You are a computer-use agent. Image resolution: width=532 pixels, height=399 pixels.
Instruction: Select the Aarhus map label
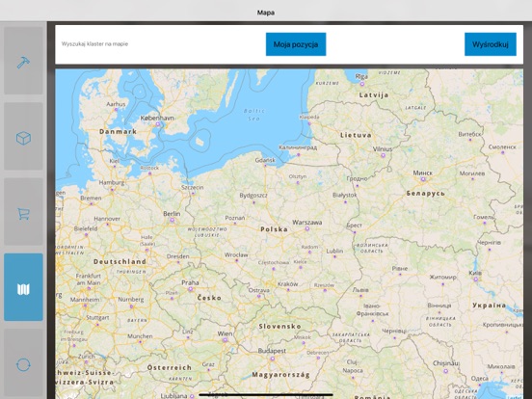pyautogui.click(x=116, y=104)
